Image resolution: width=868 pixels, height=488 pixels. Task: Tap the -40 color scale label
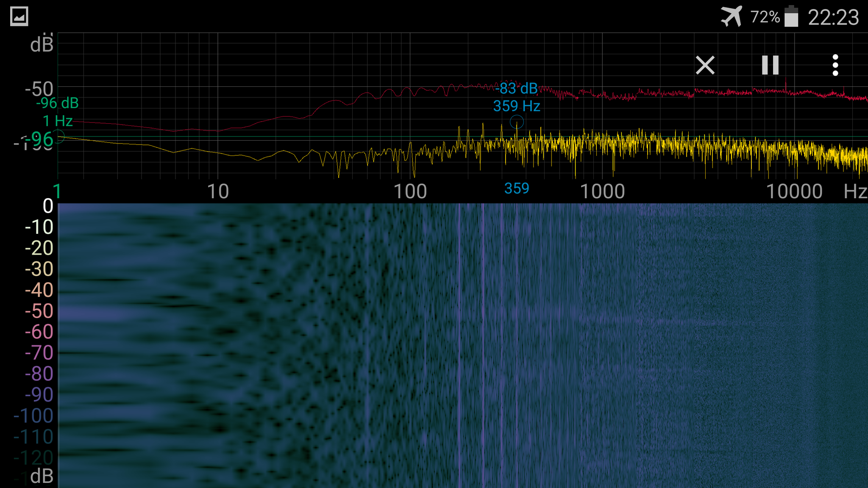coord(39,290)
